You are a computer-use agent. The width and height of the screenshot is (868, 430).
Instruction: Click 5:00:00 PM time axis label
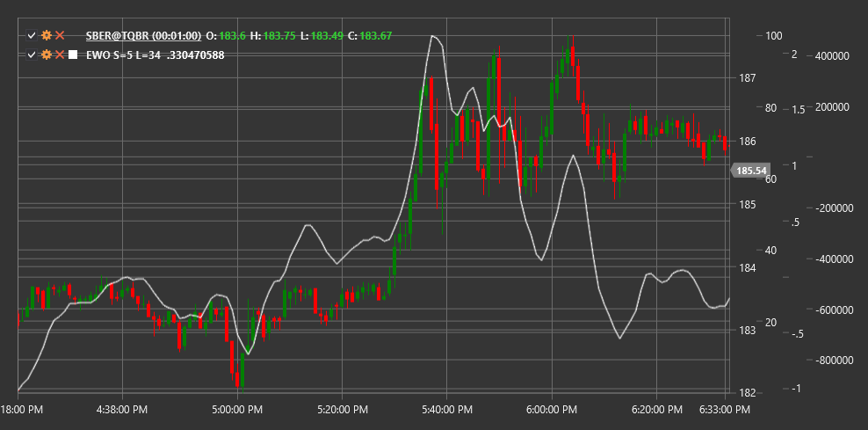pyautogui.click(x=238, y=410)
